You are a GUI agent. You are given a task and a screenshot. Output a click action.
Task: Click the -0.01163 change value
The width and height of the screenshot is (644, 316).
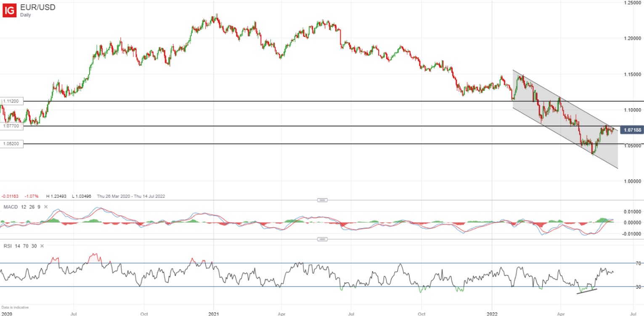[9, 196]
